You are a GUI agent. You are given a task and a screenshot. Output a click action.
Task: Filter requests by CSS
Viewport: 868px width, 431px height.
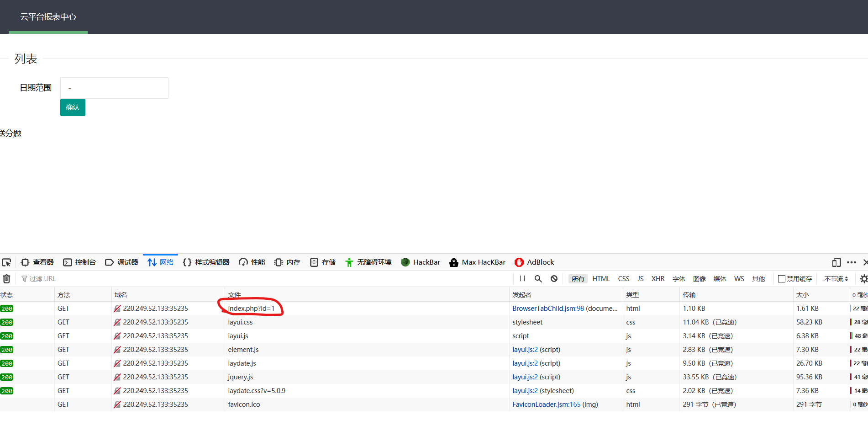[x=624, y=279]
